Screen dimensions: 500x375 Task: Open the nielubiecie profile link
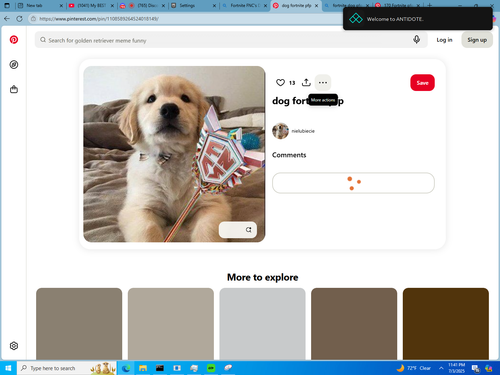303,131
